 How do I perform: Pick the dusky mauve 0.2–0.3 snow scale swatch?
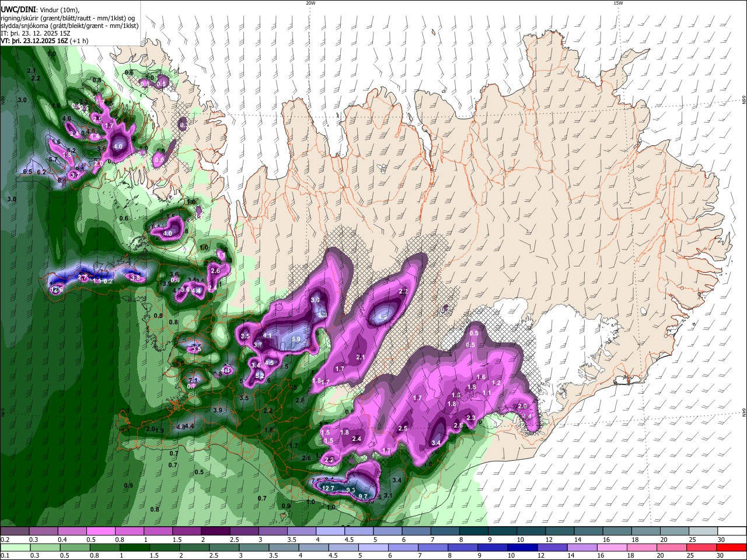(15, 531)
